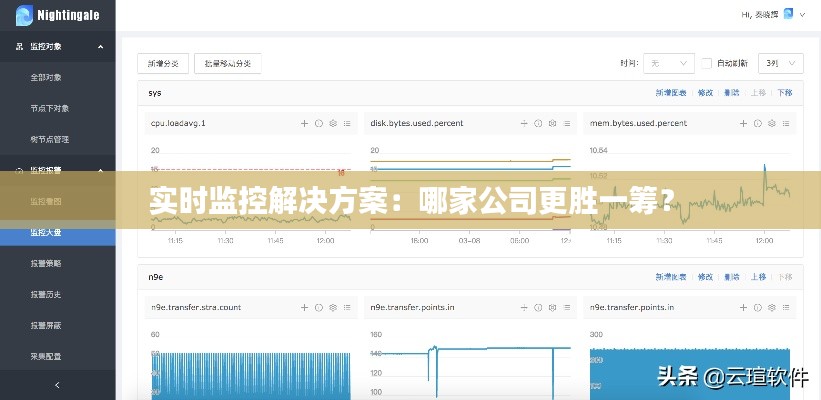Image resolution: width=821 pixels, height=400 pixels.
Task: Select 监控大盘 in the sidebar
Action: coord(58,232)
